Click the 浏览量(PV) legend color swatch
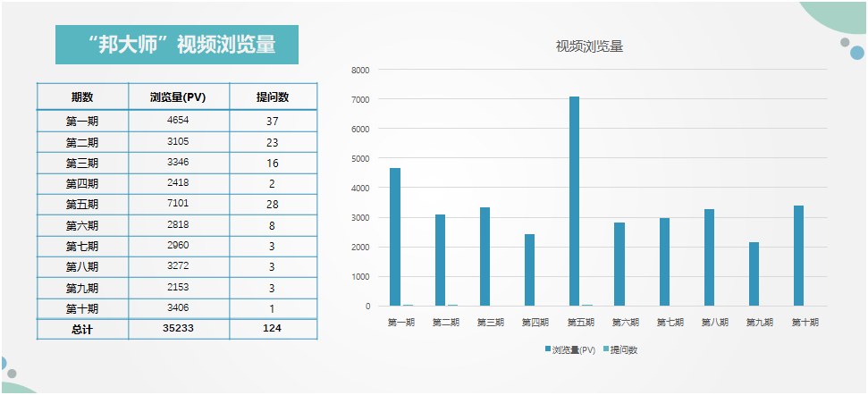 point(548,349)
